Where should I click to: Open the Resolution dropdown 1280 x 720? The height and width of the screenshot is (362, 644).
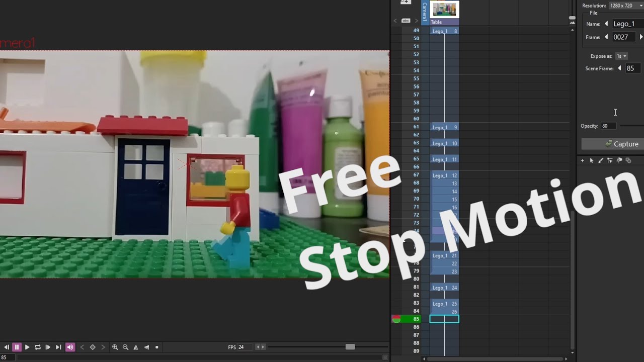[x=626, y=6]
